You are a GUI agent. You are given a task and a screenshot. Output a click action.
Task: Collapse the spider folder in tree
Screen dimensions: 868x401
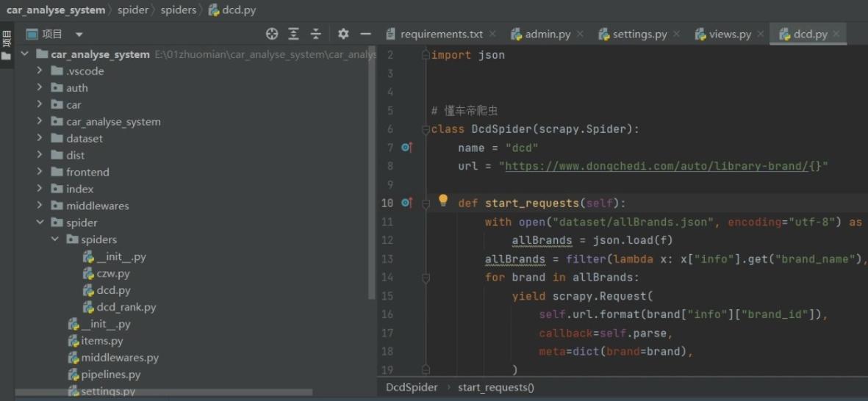tap(40, 223)
